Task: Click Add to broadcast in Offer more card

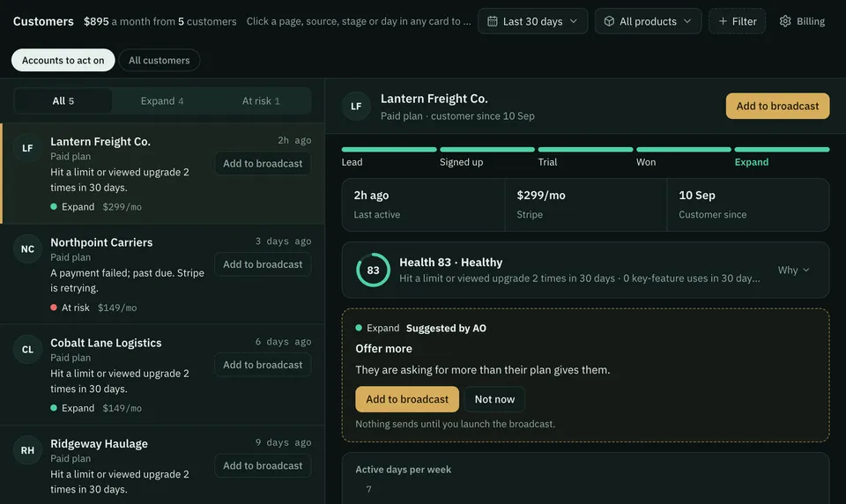Action: pyautogui.click(x=407, y=399)
